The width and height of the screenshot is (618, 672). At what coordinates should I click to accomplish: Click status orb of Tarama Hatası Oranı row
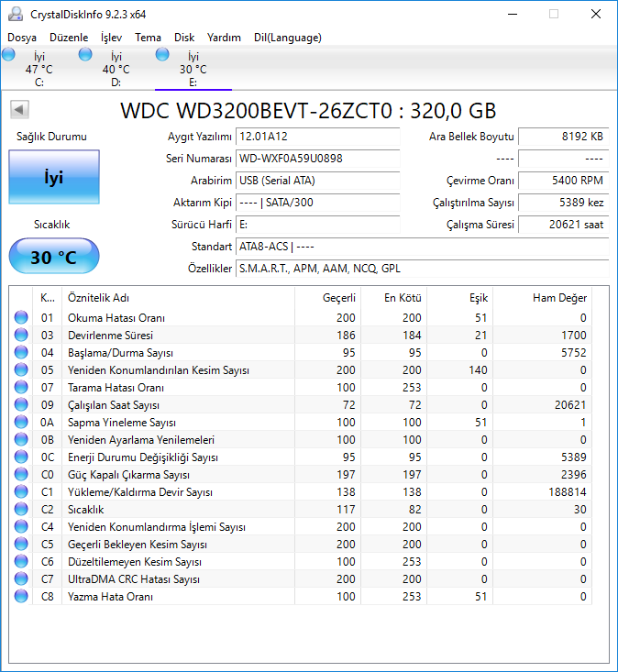coord(21,387)
